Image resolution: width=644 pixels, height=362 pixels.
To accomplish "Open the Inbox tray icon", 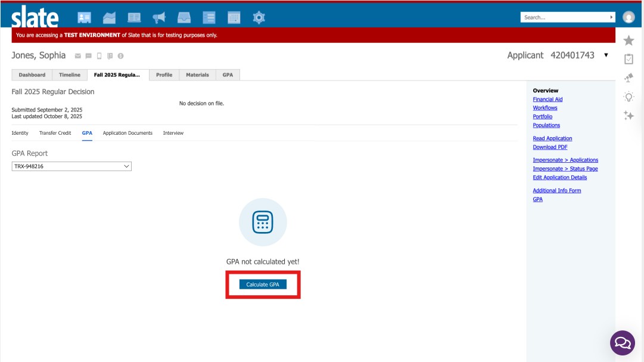I will point(183,17).
